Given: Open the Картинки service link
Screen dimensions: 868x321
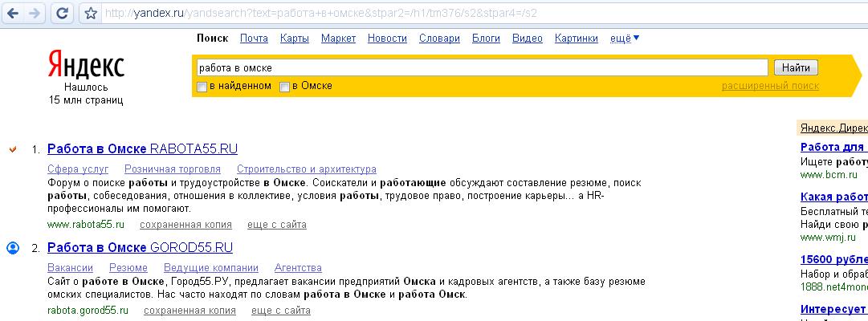Looking at the screenshot, I should pos(576,39).
